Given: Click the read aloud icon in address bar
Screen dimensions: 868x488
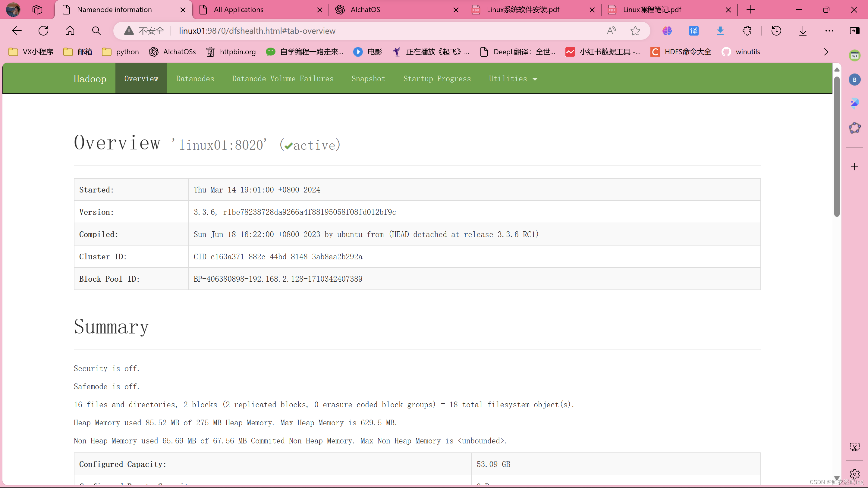Looking at the screenshot, I should click(611, 31).
